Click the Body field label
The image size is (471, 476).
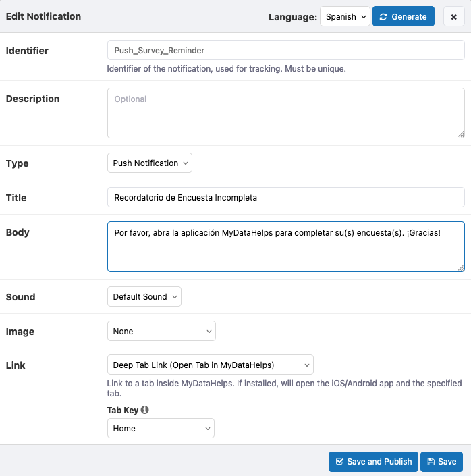[x=18, y=232]
